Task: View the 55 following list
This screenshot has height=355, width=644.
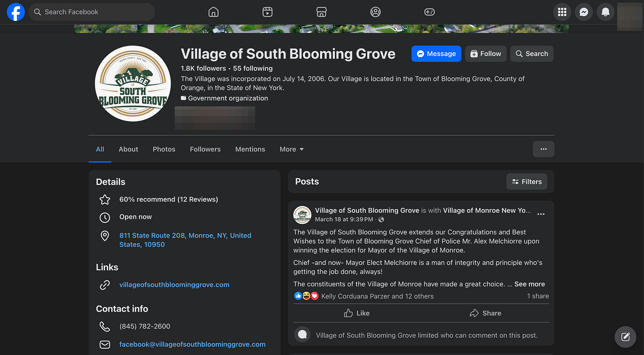Action: point(253,68)
